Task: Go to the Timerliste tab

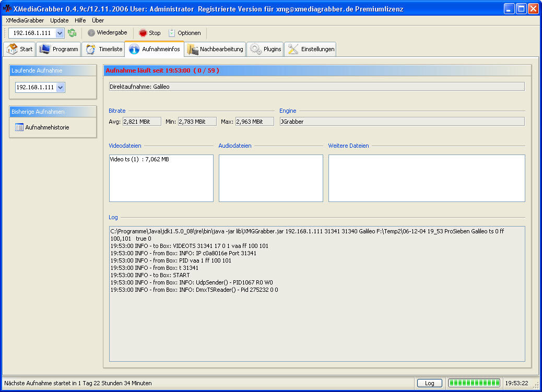Action: [x=104, y=49]
